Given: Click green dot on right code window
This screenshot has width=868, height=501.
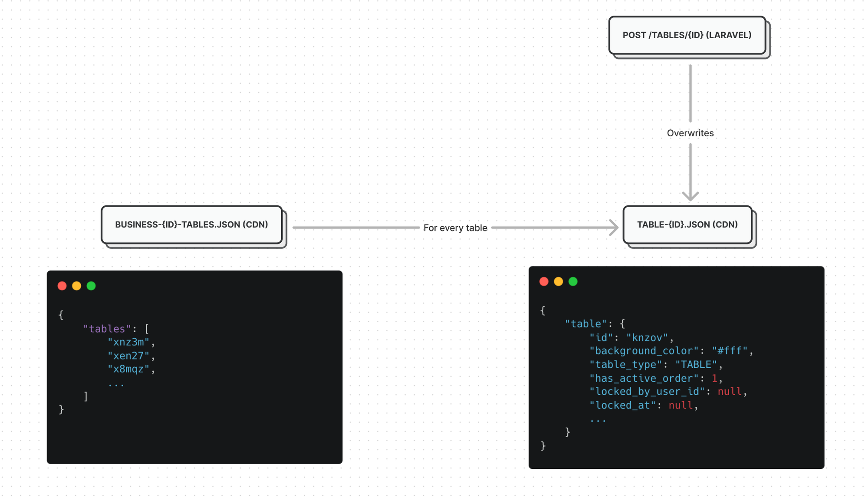Looking at the screenshot, I should click(573, 281).
